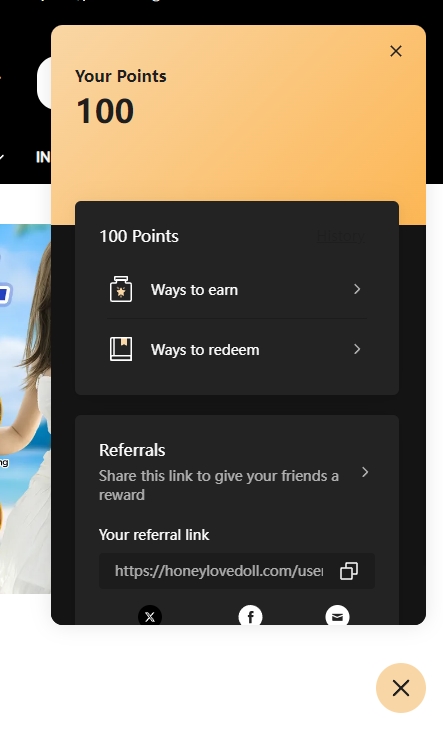Expand Ways to earn chevron arrow
The width and height of the screenshot is (443, 740).
357,289
